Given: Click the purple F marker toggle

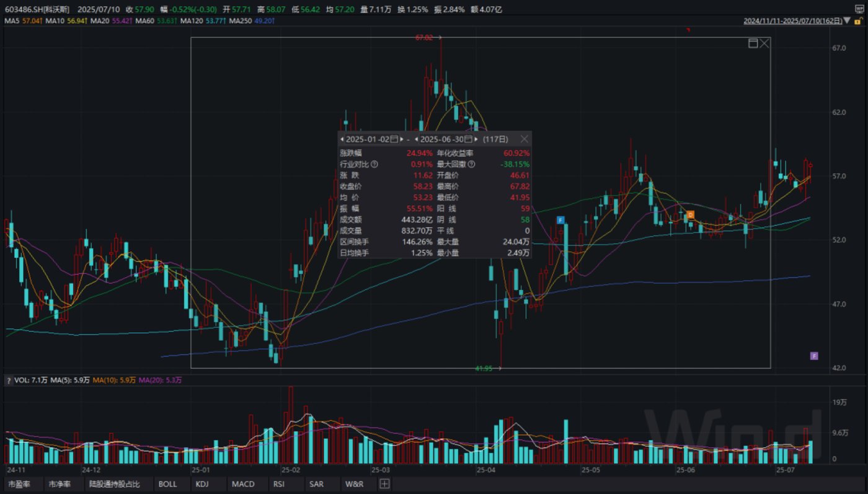Looking at the screenshot, I should tap(814, 356).
